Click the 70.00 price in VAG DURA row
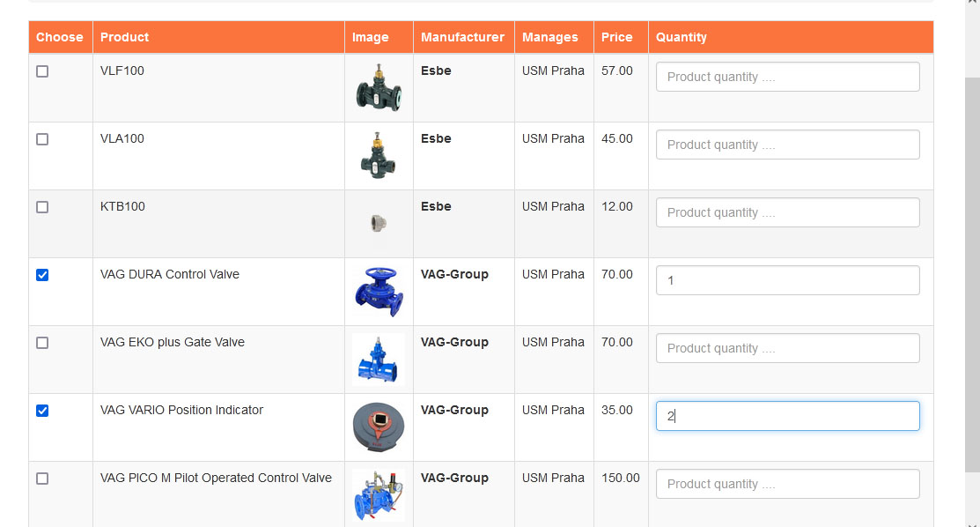The image size is (980, 527). coord(617,274)
